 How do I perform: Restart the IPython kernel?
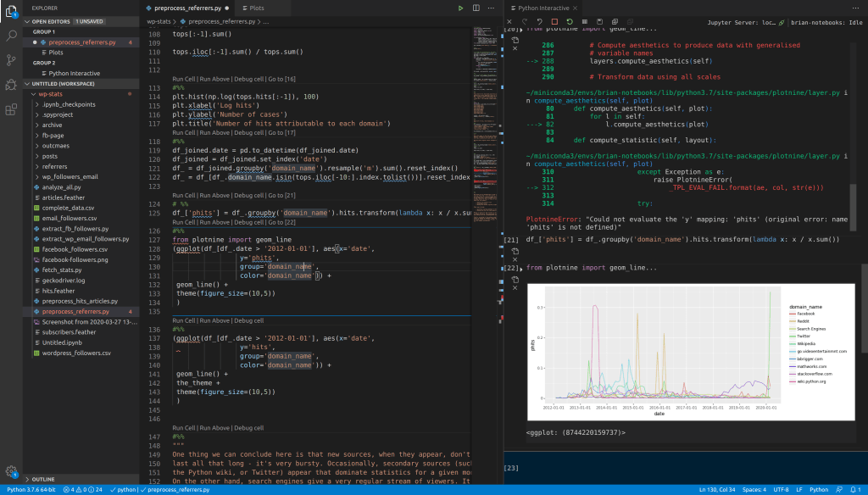pos(569,22)
